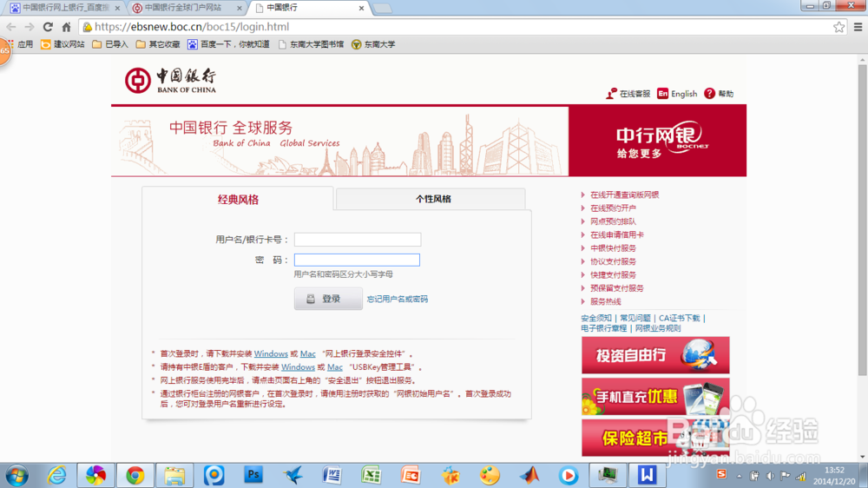Download Windows security control link
This screenshot has height=488, width=868.
click(x=271, y=353)
